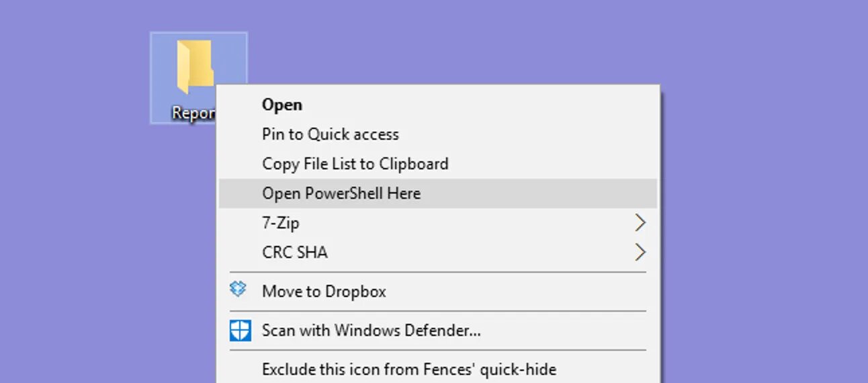Expand the 7-Zip submenu arrow

click(640, 223)
